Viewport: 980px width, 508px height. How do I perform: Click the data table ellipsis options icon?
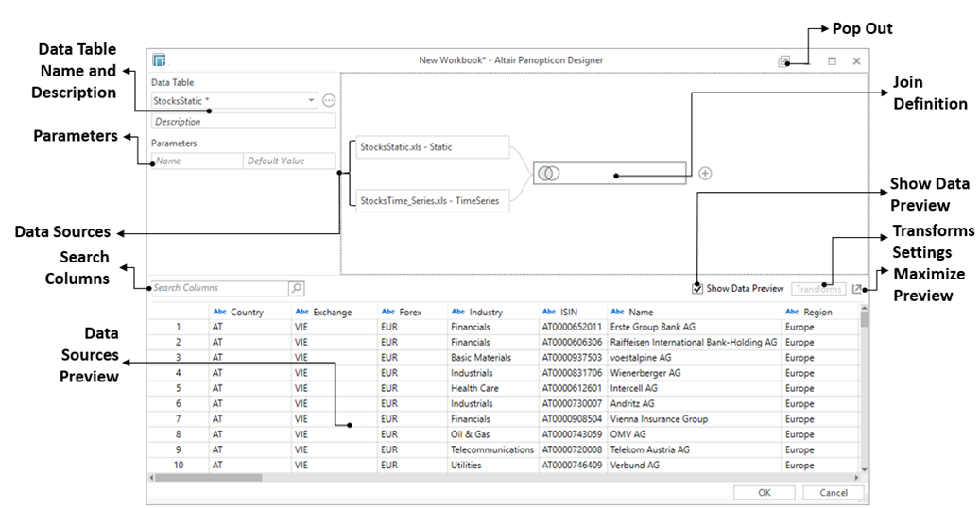(329, 100)
